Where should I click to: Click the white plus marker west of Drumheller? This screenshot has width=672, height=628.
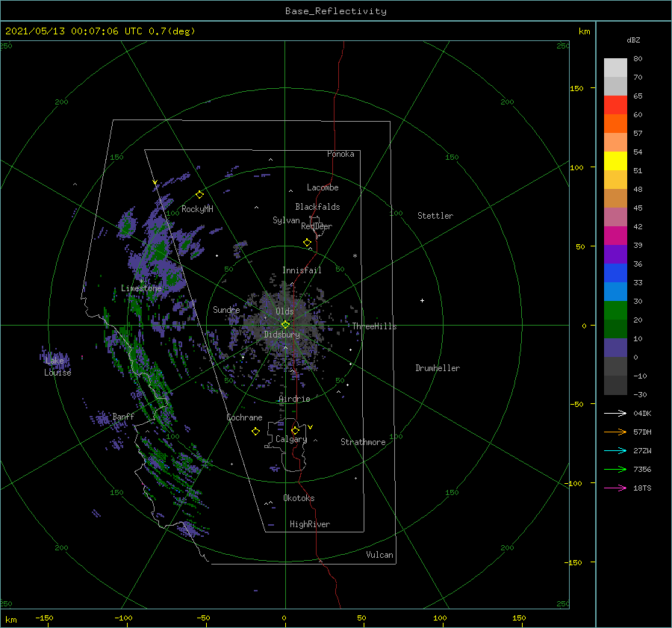pos(422,300)
